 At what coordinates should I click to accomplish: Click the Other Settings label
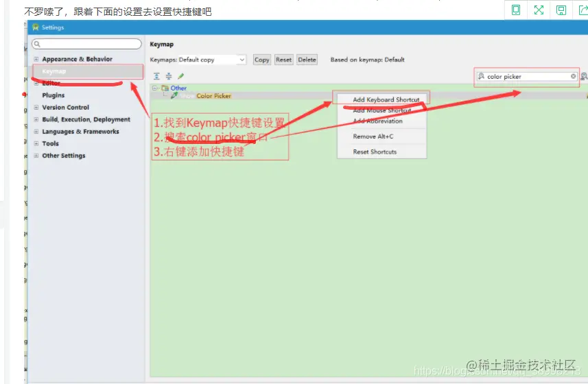64,156
